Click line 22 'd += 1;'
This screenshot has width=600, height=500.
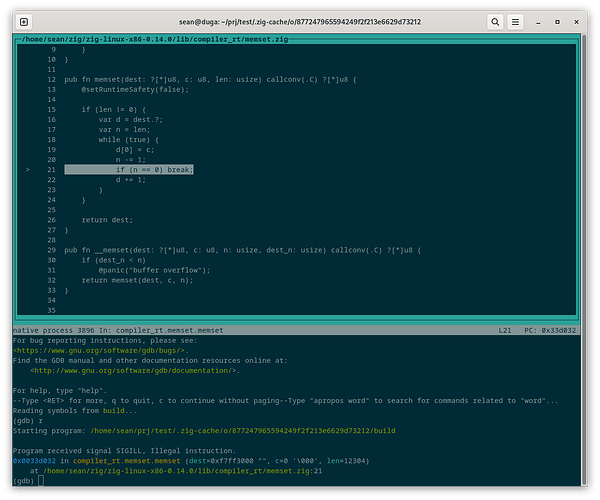coord(131,180)
